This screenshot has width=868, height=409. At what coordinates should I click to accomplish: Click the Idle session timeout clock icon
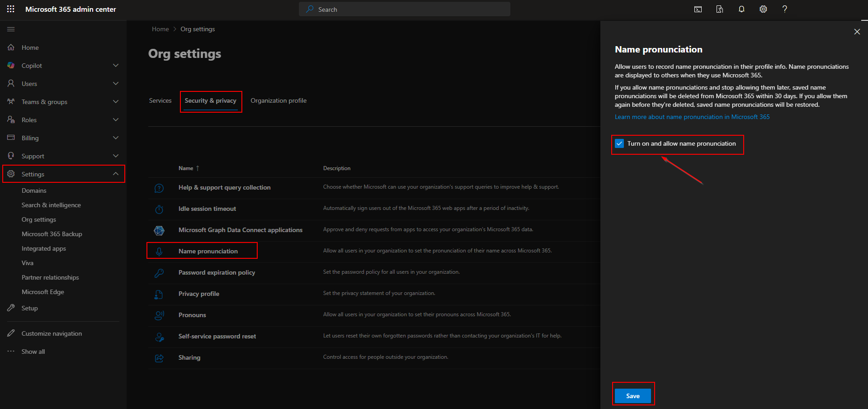(159, 209)
